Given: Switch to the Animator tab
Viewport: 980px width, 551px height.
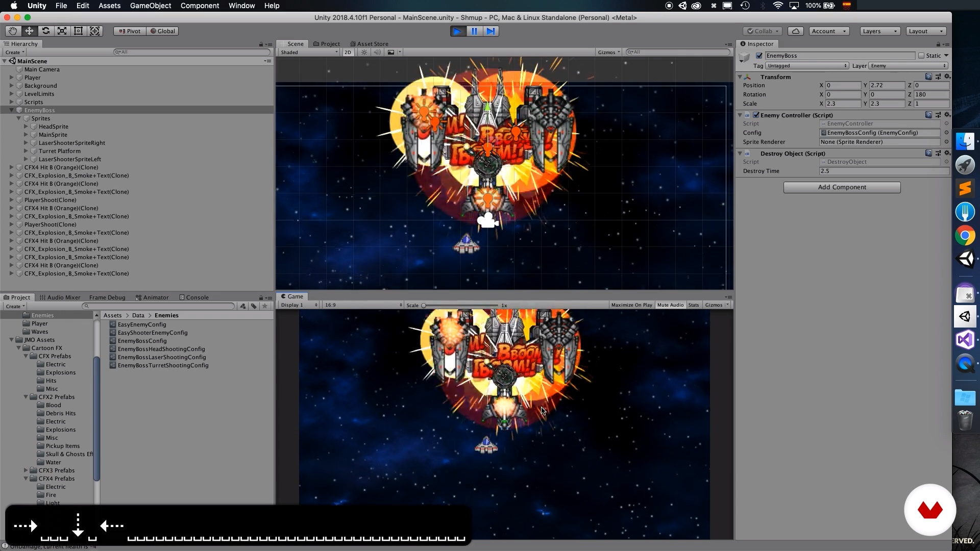Looking at the screenshot, I should [152, 297].
